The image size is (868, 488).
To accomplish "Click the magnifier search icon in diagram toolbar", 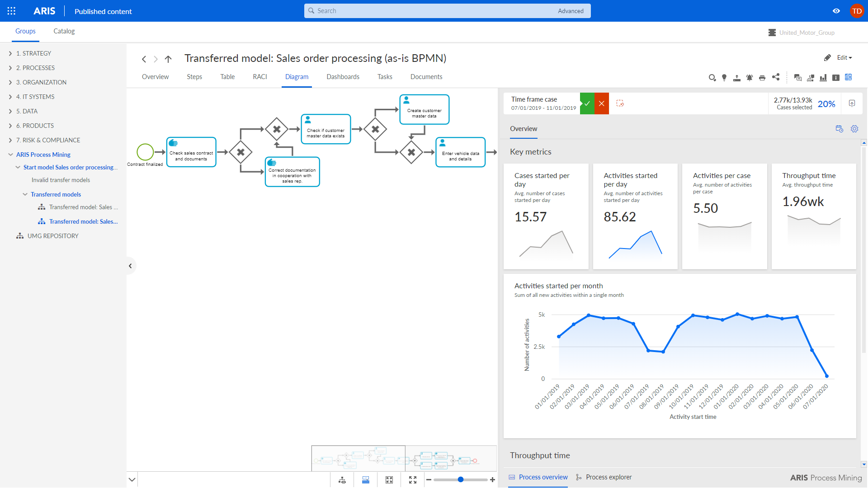I will (x=712, y=78).
